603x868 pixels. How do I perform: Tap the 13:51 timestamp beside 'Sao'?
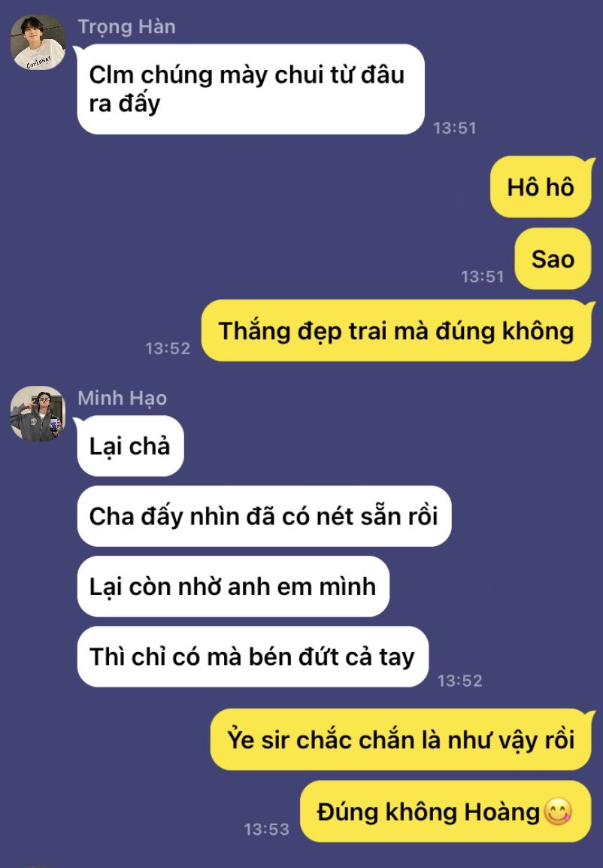(x=483, y=276)
